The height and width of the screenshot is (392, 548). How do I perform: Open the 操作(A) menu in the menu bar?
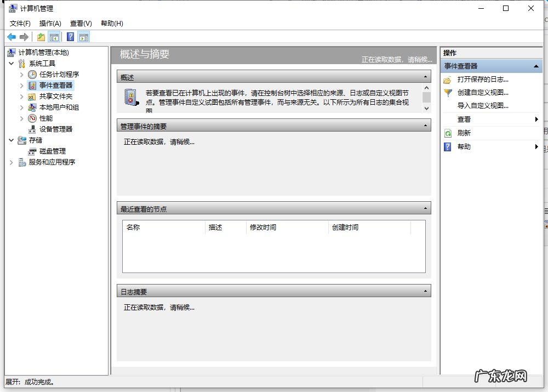[50, 24]
